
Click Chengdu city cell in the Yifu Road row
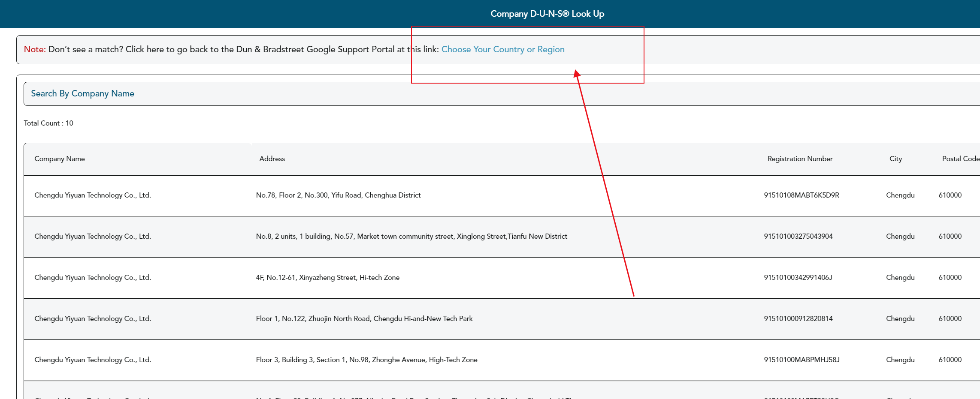coord(900,195)
